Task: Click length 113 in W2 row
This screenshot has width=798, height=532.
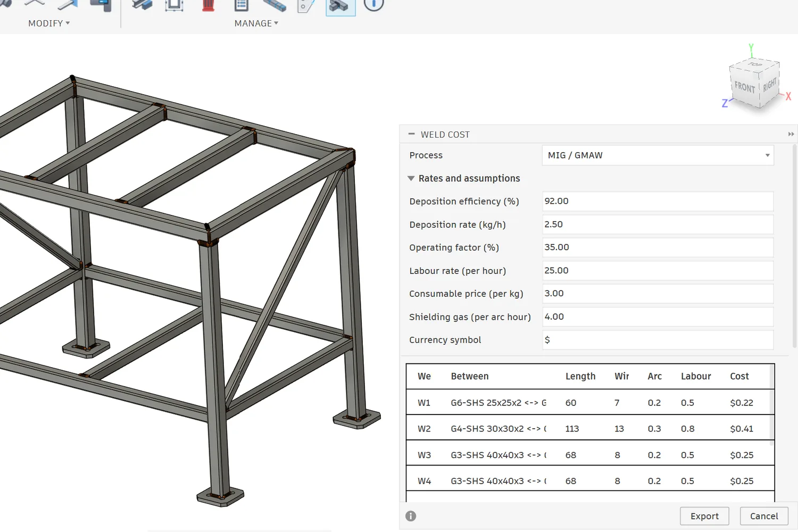Action: (572, 428)
